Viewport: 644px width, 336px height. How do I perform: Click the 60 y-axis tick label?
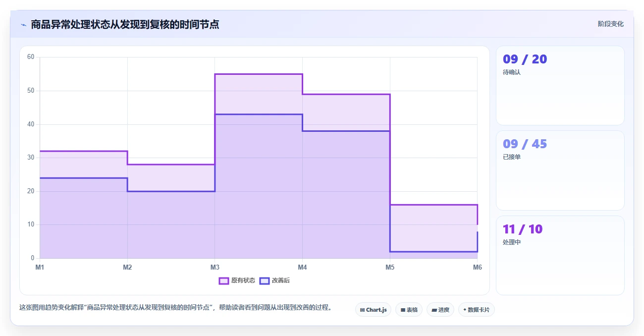pyautogui.click(x=31, y=57)
